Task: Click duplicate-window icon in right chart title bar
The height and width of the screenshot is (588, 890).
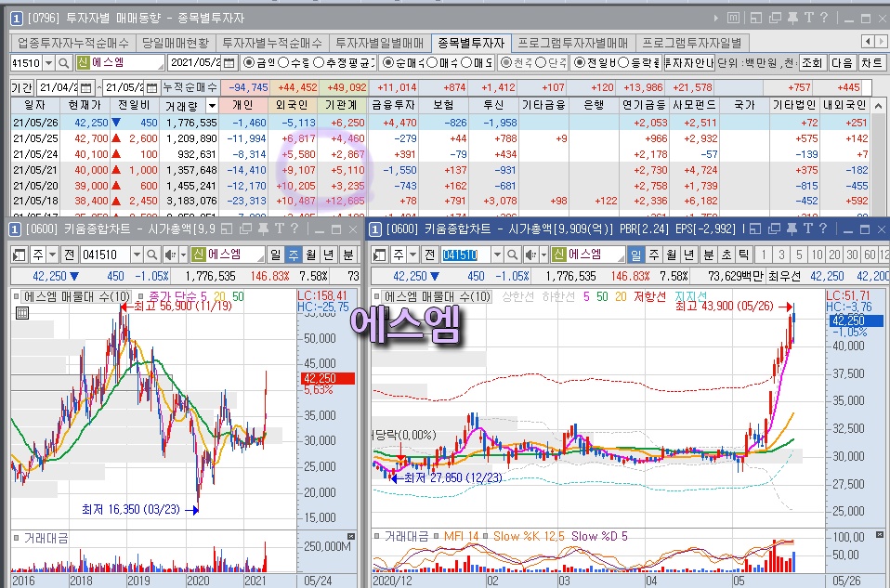Action: tap(775, 229)
